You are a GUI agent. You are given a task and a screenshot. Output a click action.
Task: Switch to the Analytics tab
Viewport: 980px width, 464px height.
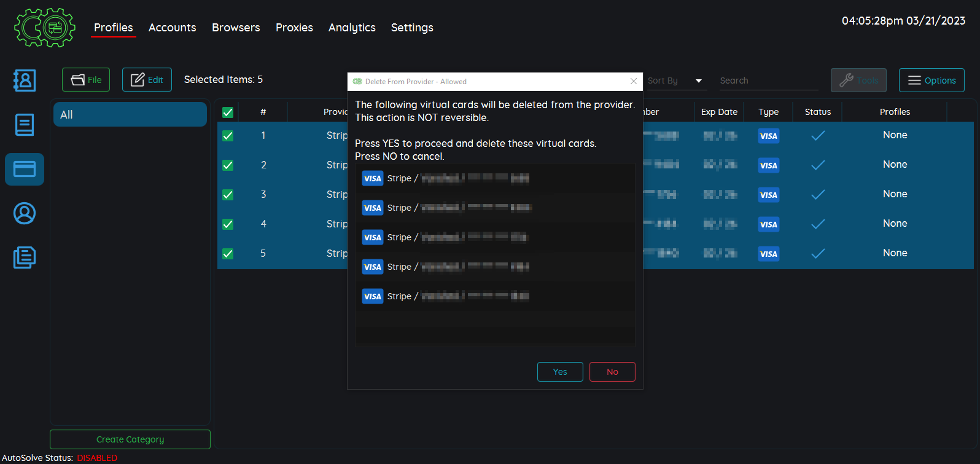click(352, 28)
